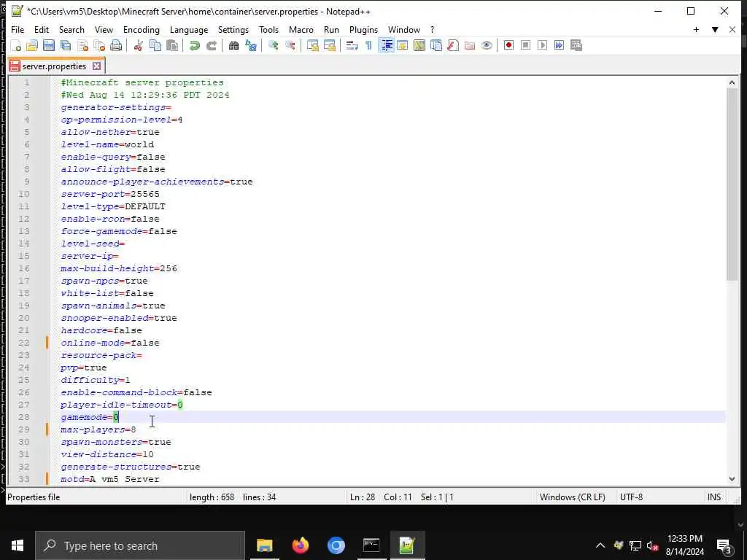Open Firefox from the taskbar

[x=300, y=545]
